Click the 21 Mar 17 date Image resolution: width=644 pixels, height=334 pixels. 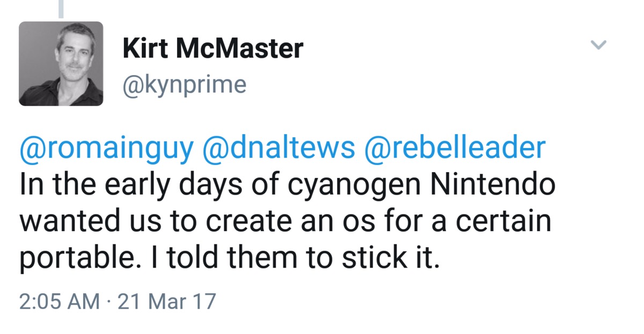click(166, 301)
